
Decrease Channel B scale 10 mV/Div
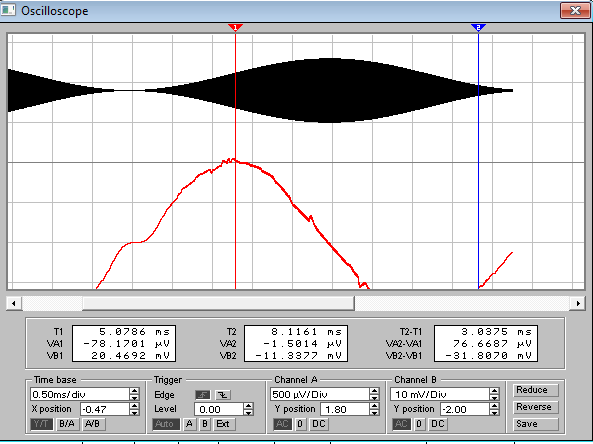point(494,397)
